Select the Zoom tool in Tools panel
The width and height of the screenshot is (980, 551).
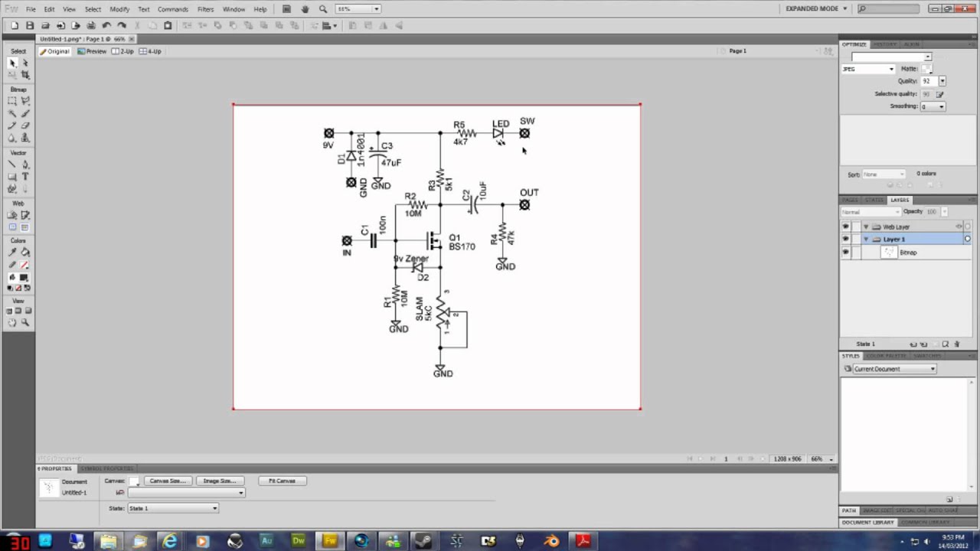point(25,323)
